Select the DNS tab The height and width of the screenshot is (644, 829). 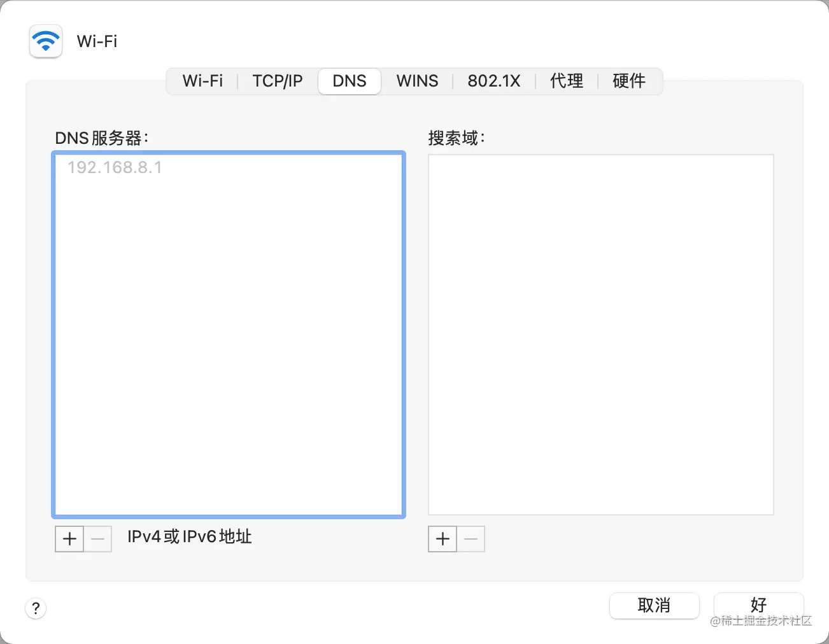point(350,81)
